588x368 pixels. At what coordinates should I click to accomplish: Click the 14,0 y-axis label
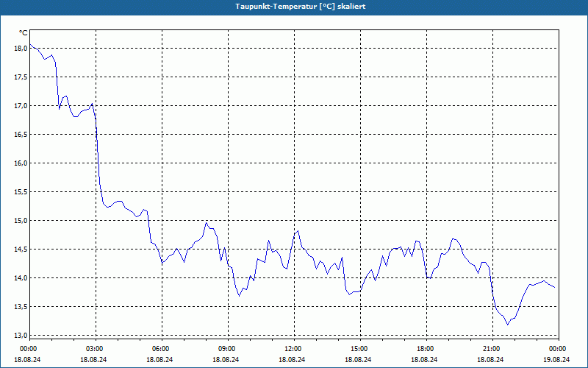(x=21, y=278)
